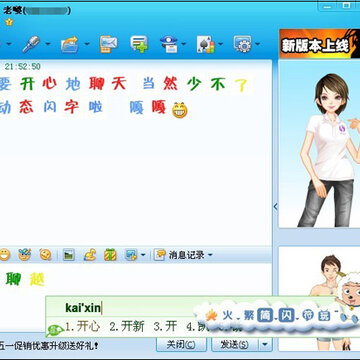Expand the dropdown next to the apps gear icon
The width and height of the screenshot is (360, 360).
(x=257, y=44)
